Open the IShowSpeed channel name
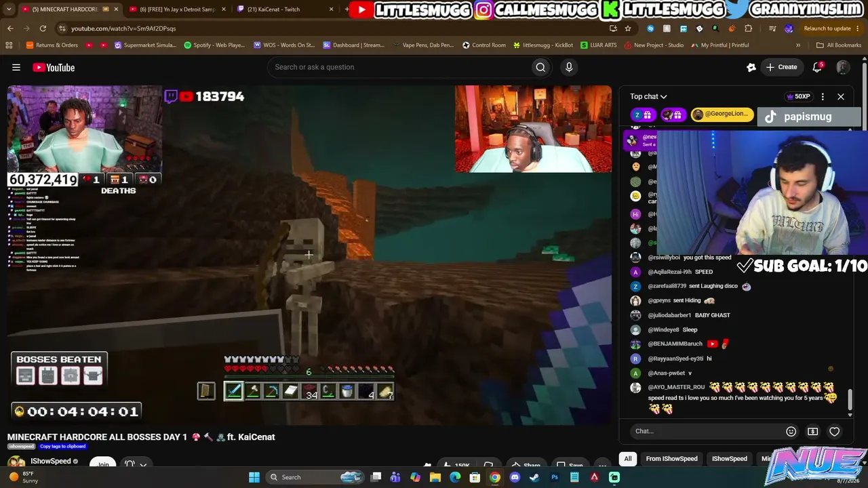The width and height of the screenshot is (868, 488). pyautogui.click(x=51, y=462)
